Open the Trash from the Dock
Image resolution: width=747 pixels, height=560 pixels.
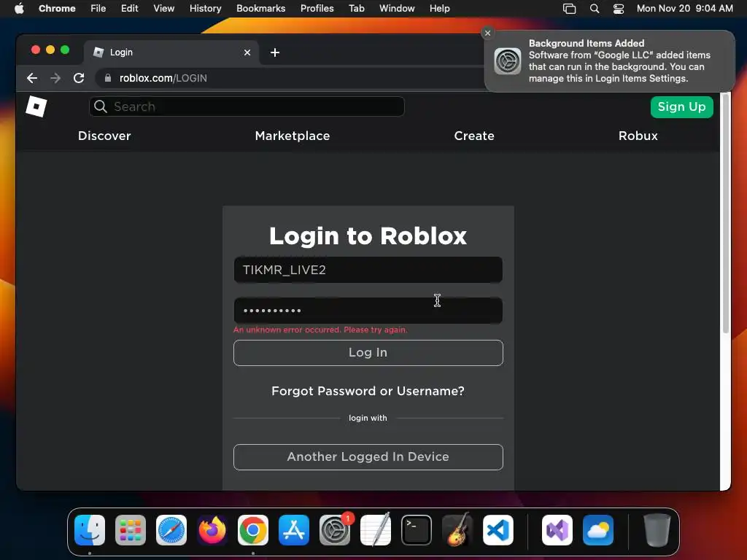(657, 530)
